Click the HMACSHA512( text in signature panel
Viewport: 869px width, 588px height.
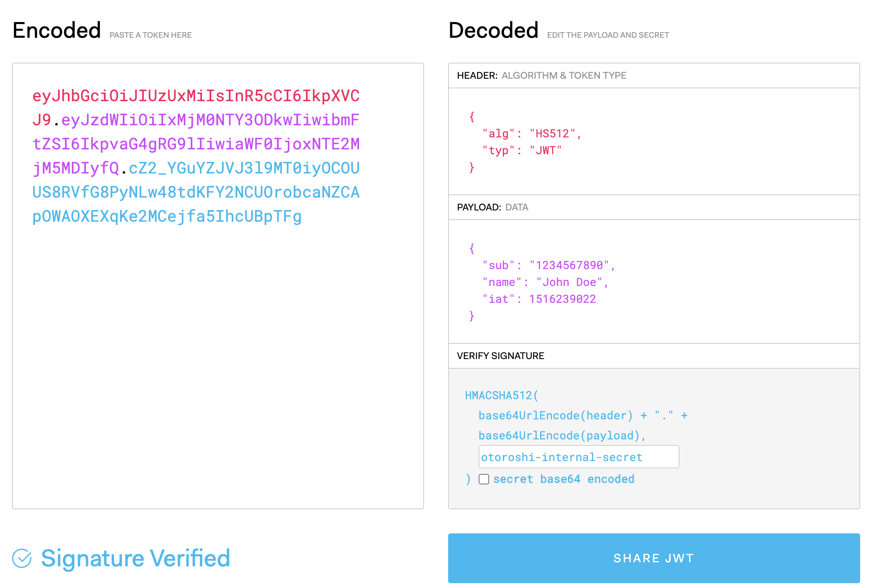501,396
